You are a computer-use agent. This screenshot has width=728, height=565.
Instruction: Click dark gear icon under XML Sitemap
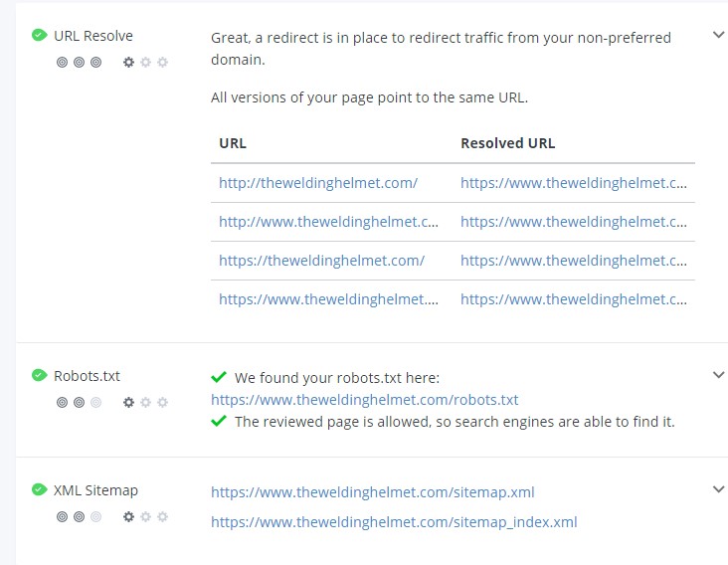pyautogui.click(x=128, y=517)
